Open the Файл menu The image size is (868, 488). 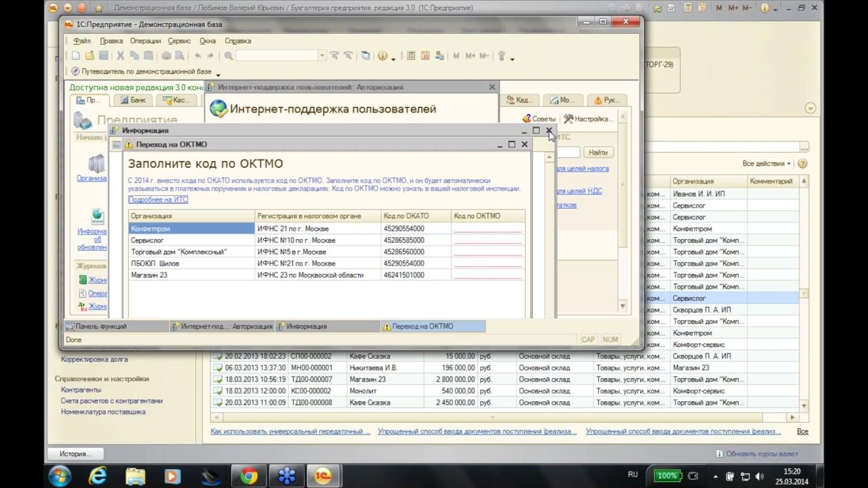[x=82, y=41]
